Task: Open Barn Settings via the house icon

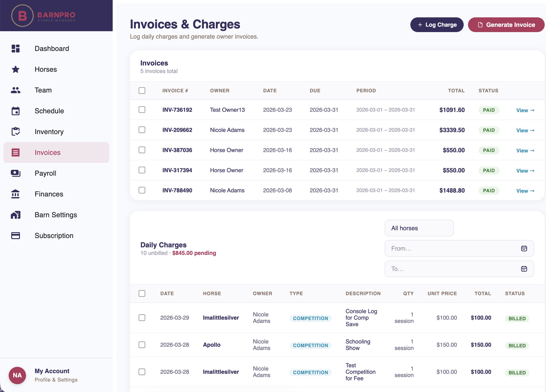Action: 16,215
